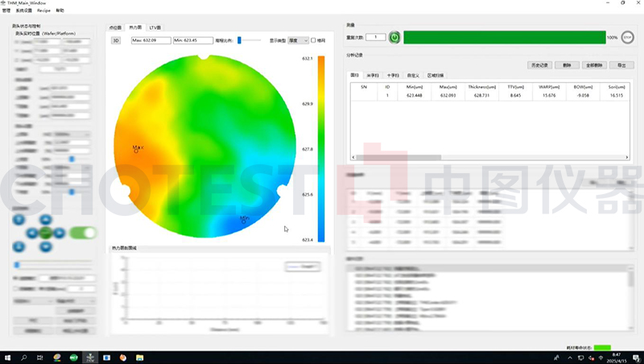Click the 删除 button
This screenshot has height=364, width=644.
(x=567, y=65)
